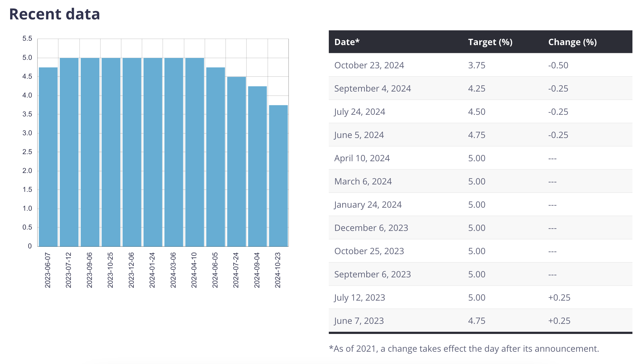Click the 2023-12-06 x-axis label
This screenshot has width=639, height=364.
[x=131, y=270]
